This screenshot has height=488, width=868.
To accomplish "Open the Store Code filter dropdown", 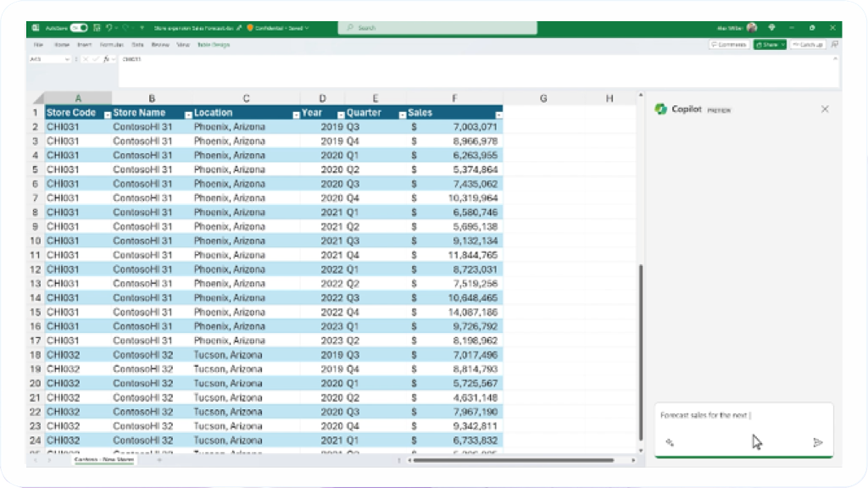I will [108, 115].
